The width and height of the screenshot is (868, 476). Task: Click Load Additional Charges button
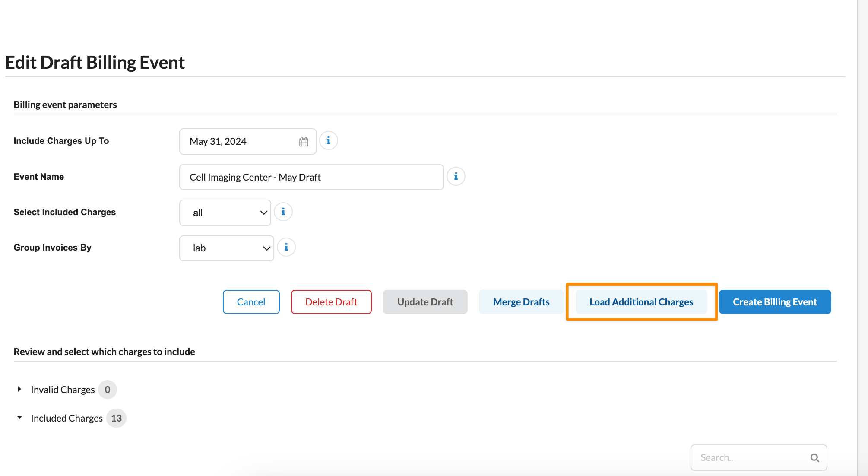(x=641, y=302)
